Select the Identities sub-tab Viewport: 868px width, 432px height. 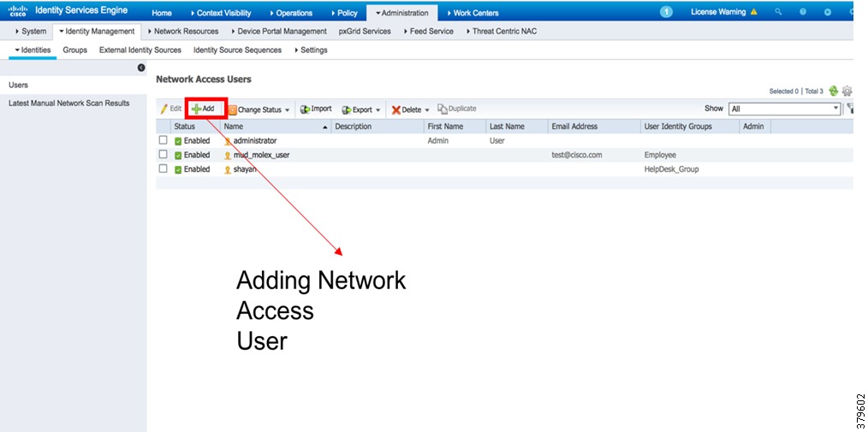[x=33, y=50]
